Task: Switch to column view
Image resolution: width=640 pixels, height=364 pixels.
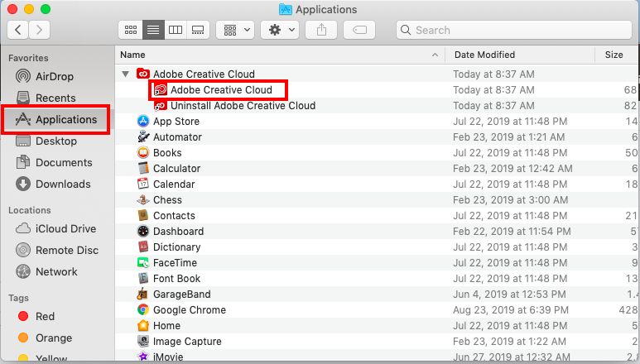Action: pyautogui.click(x=176, y=30)
